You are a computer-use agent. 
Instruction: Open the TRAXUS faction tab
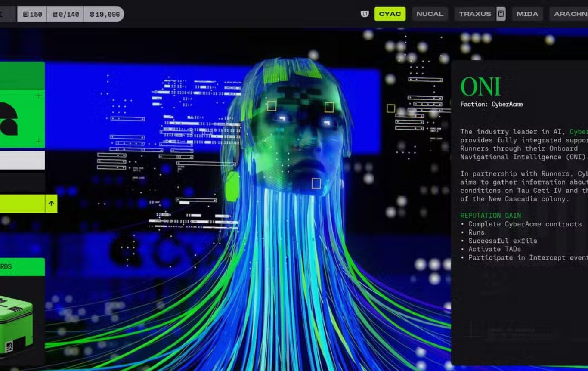[475, 14]
